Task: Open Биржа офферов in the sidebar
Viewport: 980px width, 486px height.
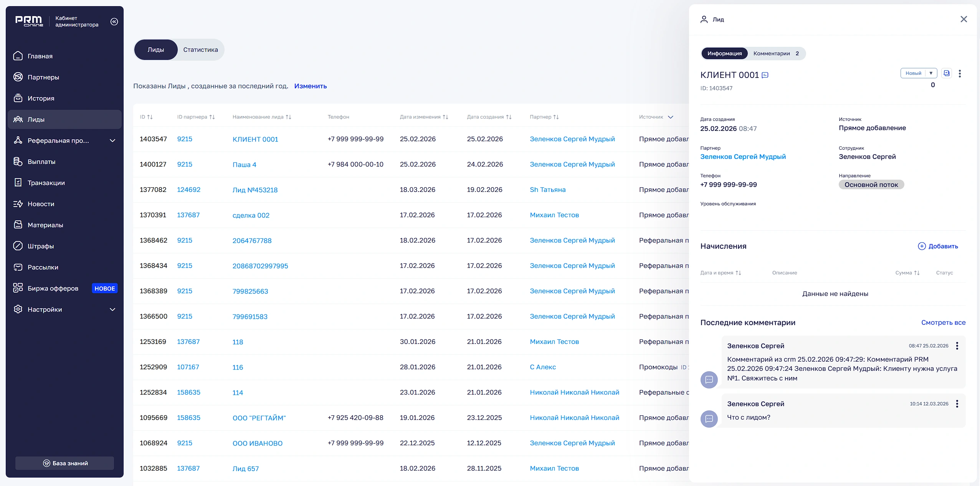Action: pos(53,288)
